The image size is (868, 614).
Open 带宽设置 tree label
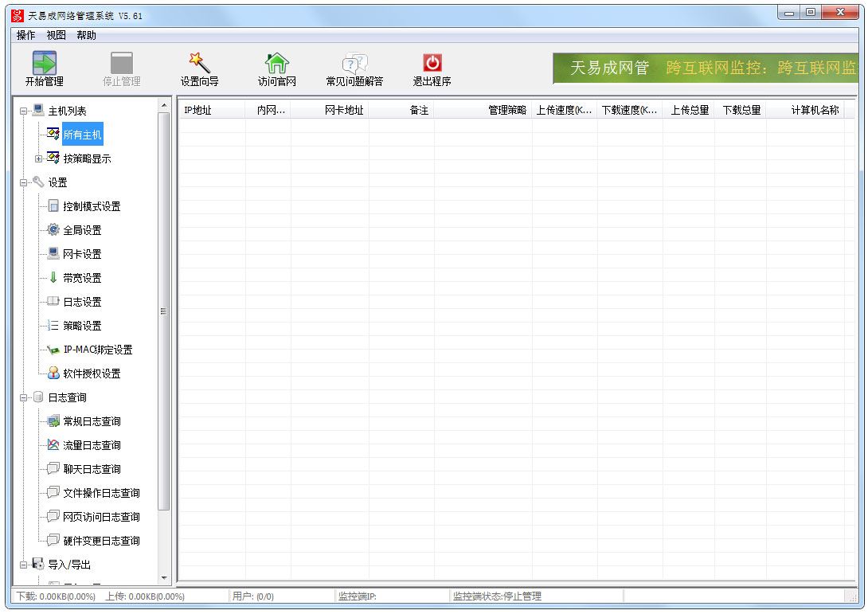[x=83, y=278]
